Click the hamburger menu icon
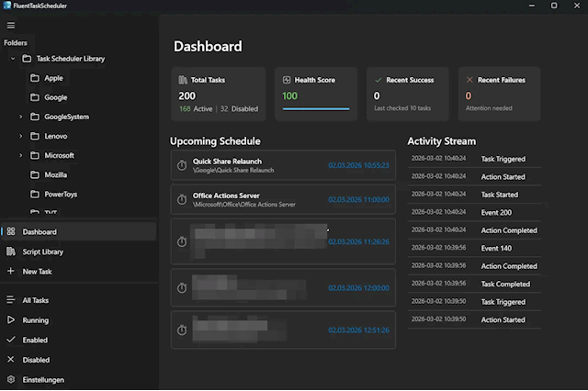 [11, 25]
